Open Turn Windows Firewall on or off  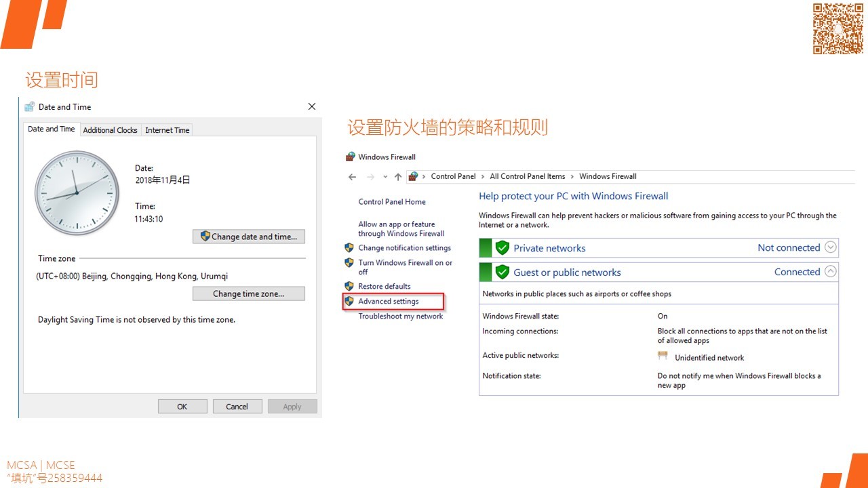pyautogui.click(x=406, y=267)
